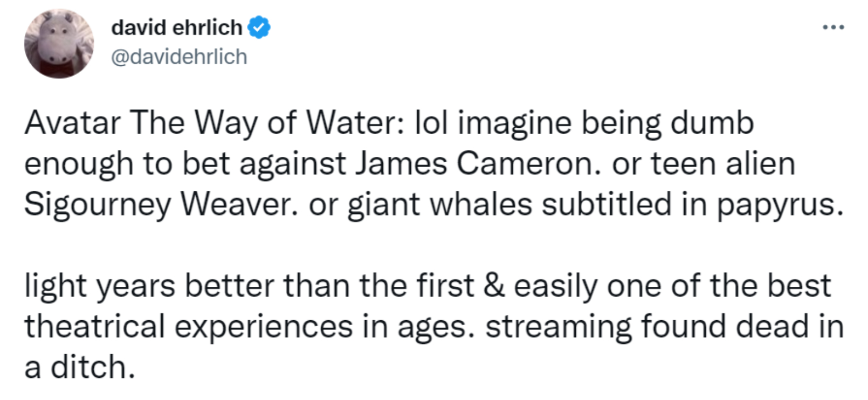Image resolution: width=868 pixels, height=400 pixels.
Task: Click the name "Sigourney Weaver" in tweet
Action: pos(159,205)
